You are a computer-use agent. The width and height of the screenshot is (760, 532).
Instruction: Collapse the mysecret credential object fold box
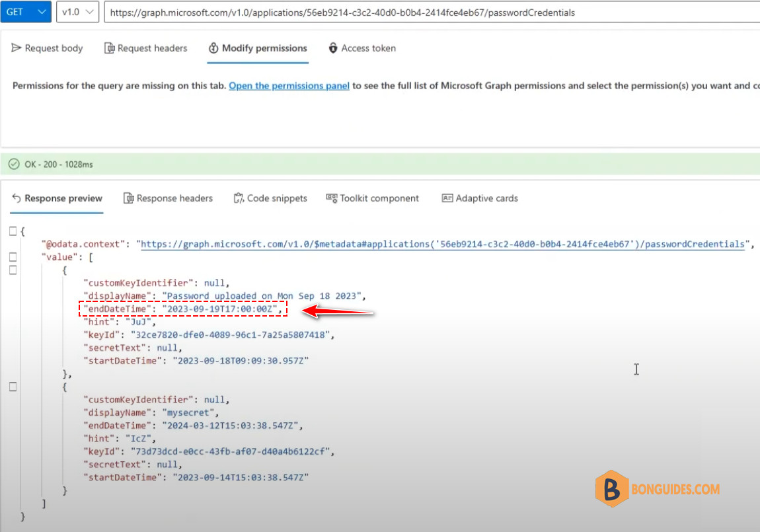(13, 387)
